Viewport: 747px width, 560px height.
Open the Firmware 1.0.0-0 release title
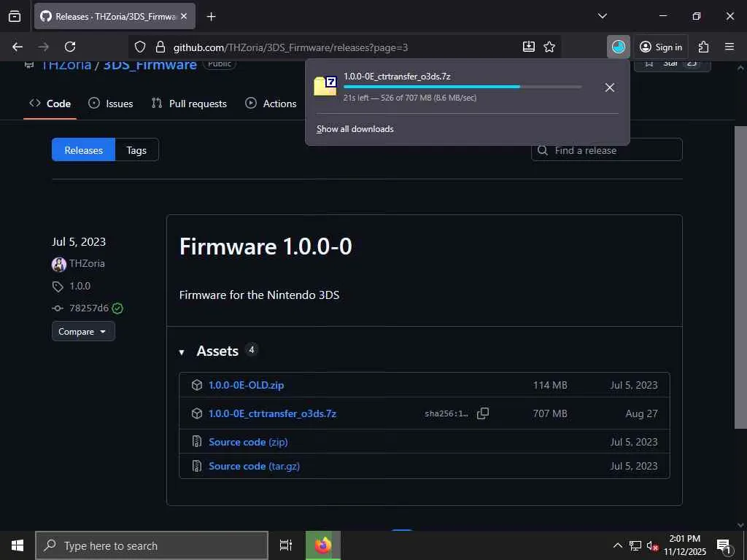(x=266, y=246)
